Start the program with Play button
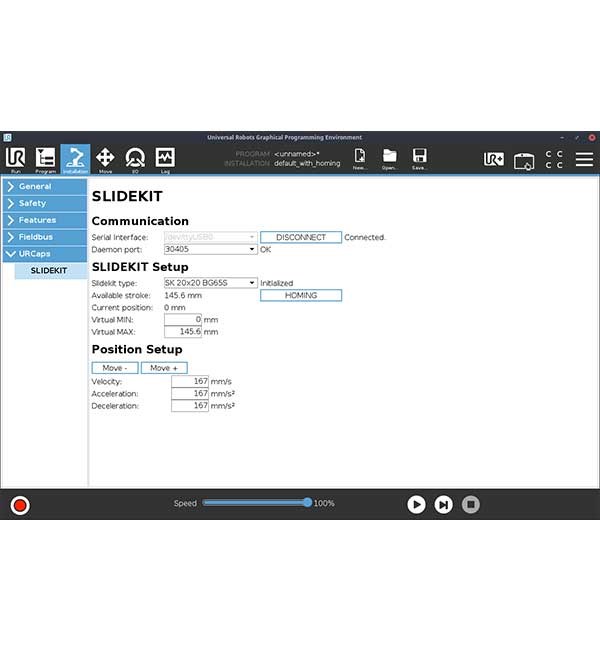Image resolution: width=600 pixels, height=650 pixels. (x=416, y=504)
